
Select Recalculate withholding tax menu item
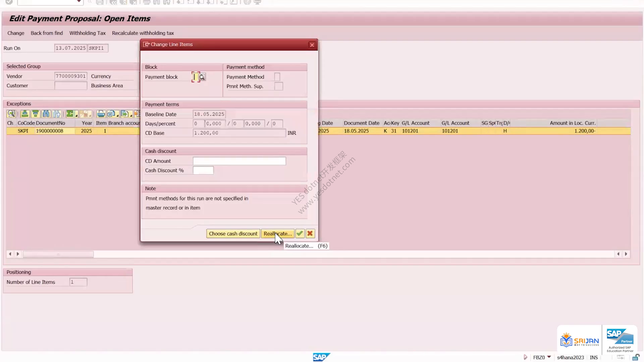[143, 33]
